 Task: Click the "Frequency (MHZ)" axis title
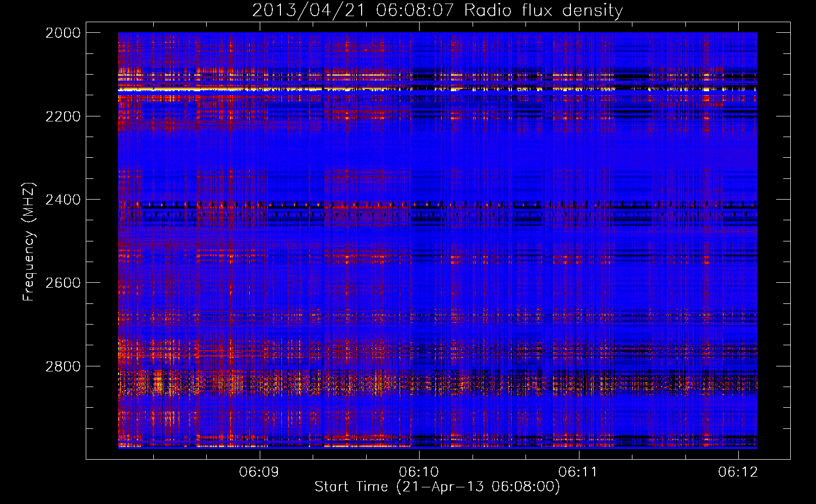tap(29, 241)
